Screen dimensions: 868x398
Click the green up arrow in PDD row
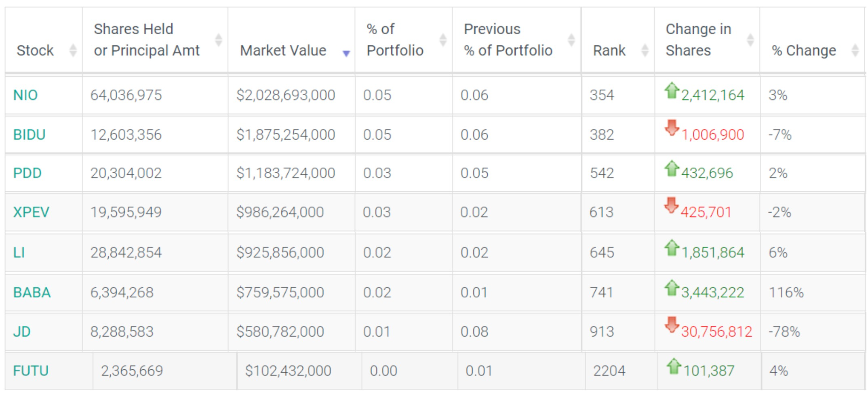point(672,168)
